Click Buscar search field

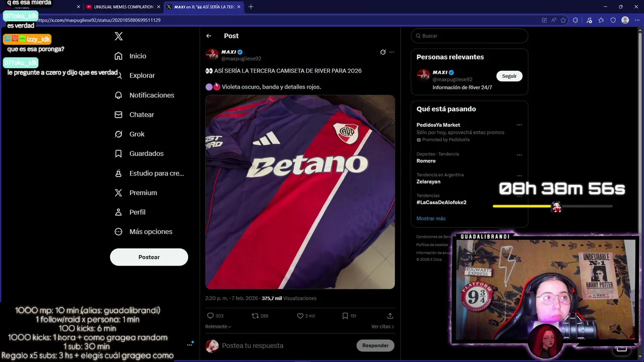tap(469, 36)
